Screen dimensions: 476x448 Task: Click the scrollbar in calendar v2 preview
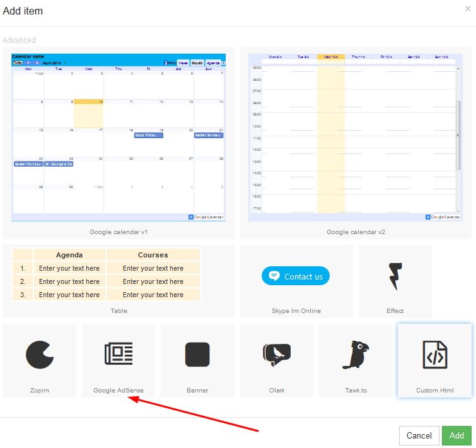pos(458,135)
